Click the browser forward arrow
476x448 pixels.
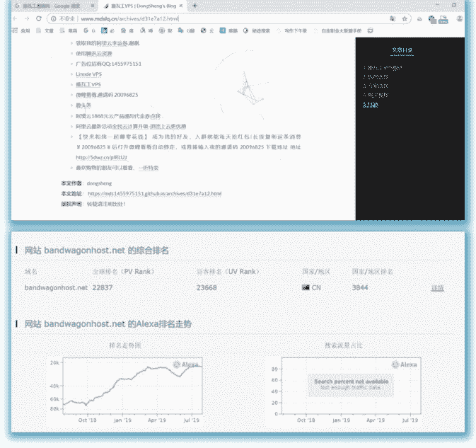coord(28,18)
